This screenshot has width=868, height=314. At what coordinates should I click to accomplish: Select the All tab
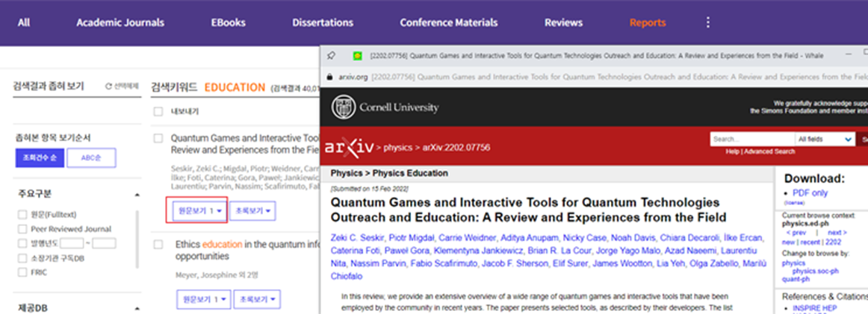(x=24, y=22)
